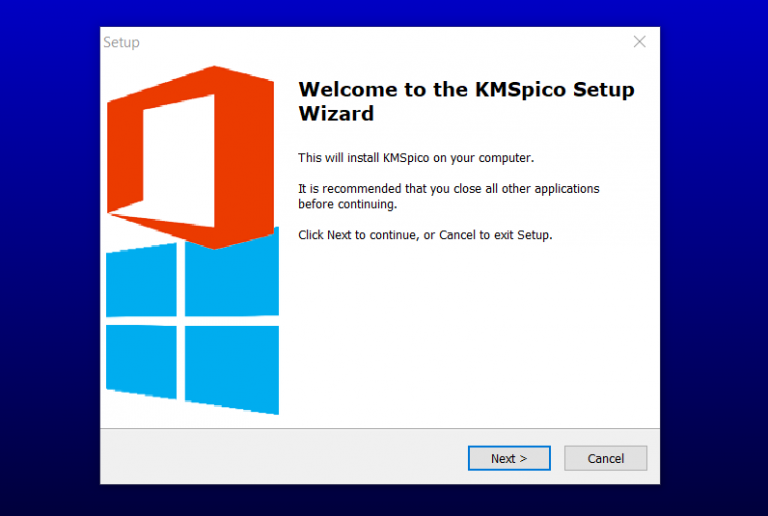Click the lower-right pane of Windows logo
Screen dimensions: 768x516
pyautogui.click(x=232, y=370)
